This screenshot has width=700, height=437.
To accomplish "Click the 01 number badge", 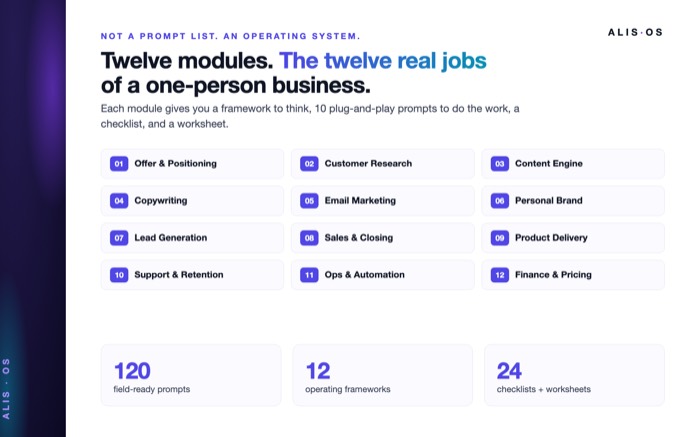I will coord(119,164).
